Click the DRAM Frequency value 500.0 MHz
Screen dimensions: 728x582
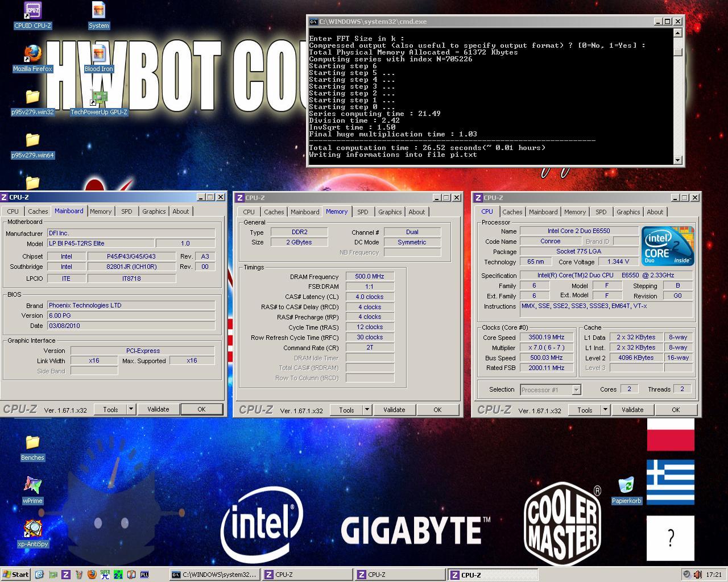370,276
